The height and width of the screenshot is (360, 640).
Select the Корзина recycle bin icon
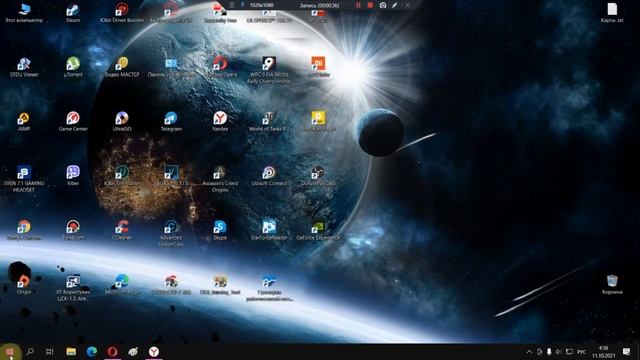pyautogui.click(x=612, y=284)
